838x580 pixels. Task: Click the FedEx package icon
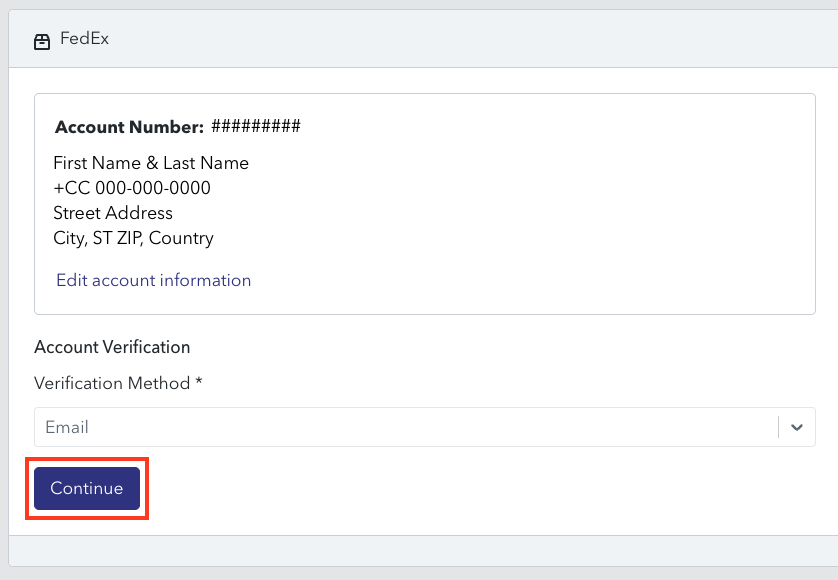(x=42, y=42)
